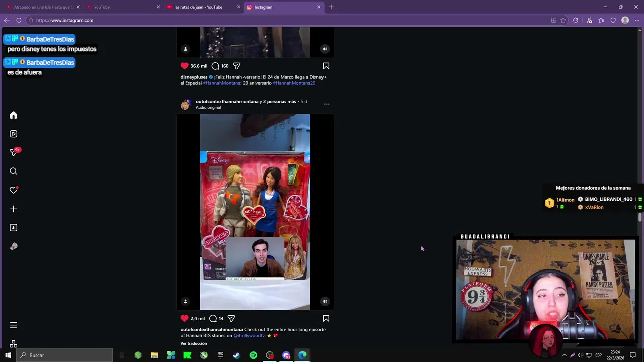Open disneypluses username in caption
This screenshot has height=362, width=644.
coord(194,77)
